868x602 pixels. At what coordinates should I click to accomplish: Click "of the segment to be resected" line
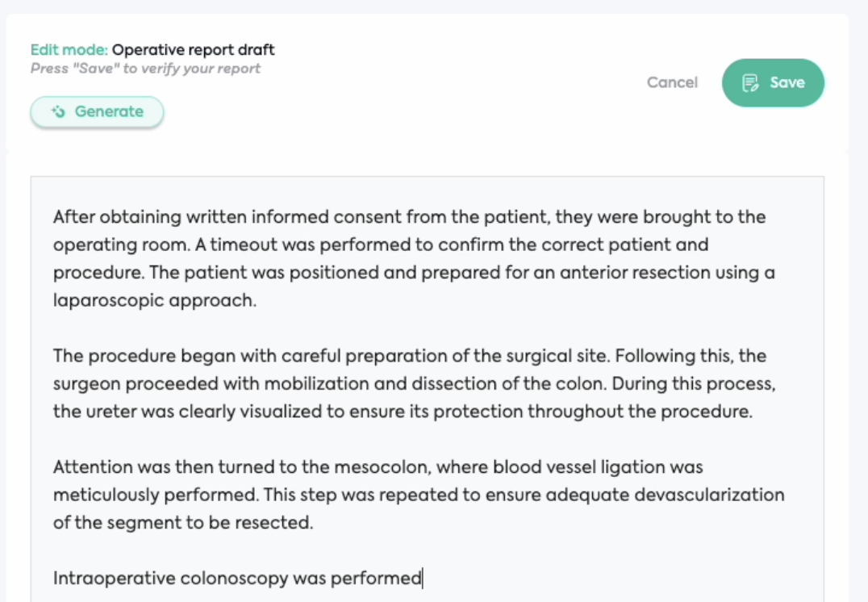click(x=182, y=523)
